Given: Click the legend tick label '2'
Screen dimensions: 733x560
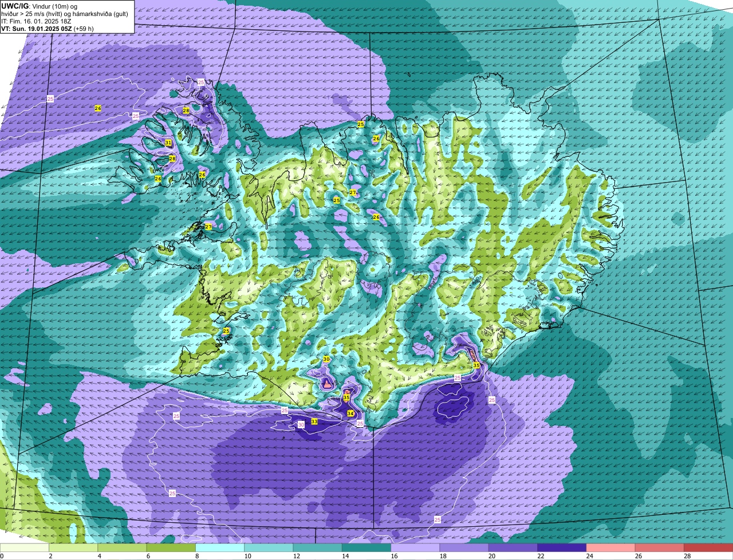Looking at the screenshot, I should click(x=50, y=556).
